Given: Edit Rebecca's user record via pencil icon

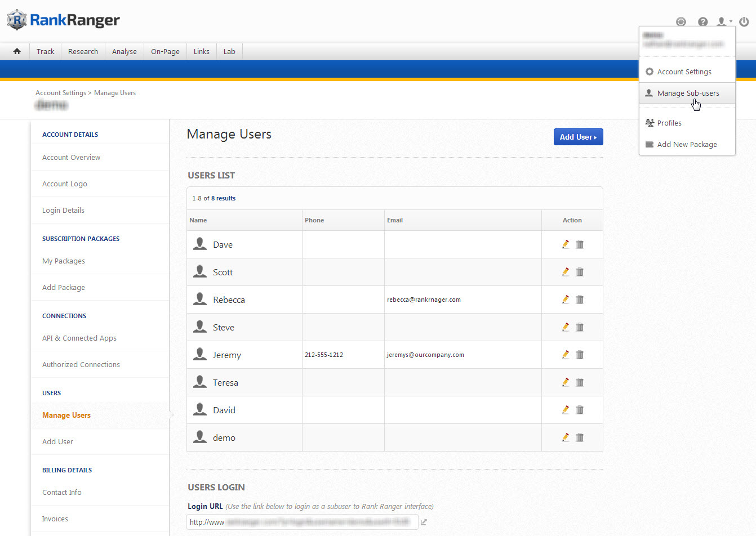Looking at the screenshot, I should pyautogui.click(x=566, y=300).
